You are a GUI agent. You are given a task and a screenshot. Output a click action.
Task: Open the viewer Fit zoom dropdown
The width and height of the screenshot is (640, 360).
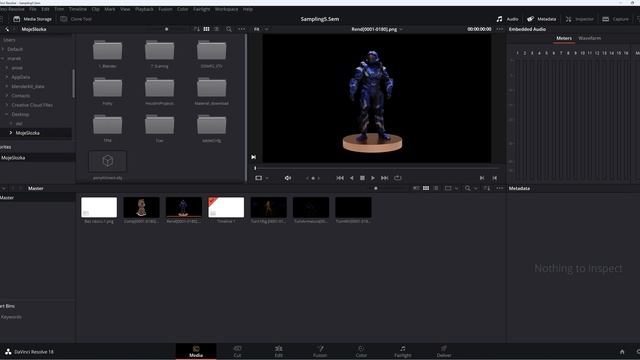[261, 29]
